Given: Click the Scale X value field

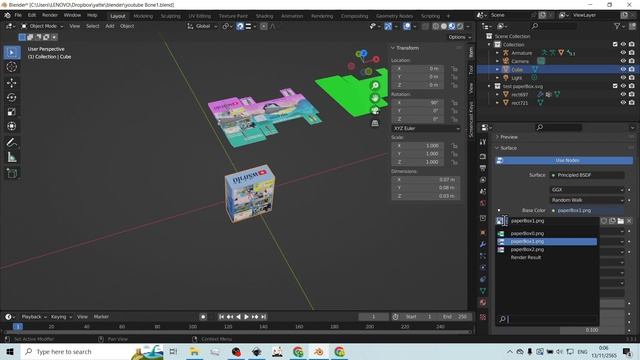Looking at the screenshot, I should coord(417,146).
